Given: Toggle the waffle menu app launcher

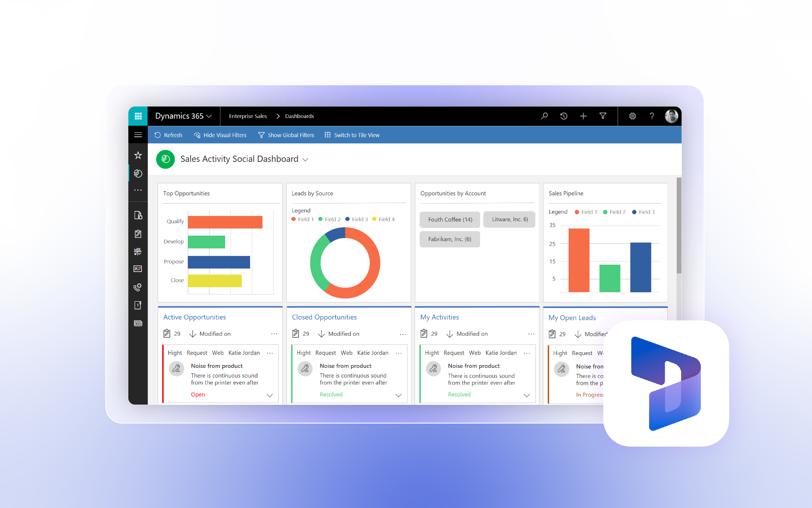Looking at the screenshot, I should (138, 116).
